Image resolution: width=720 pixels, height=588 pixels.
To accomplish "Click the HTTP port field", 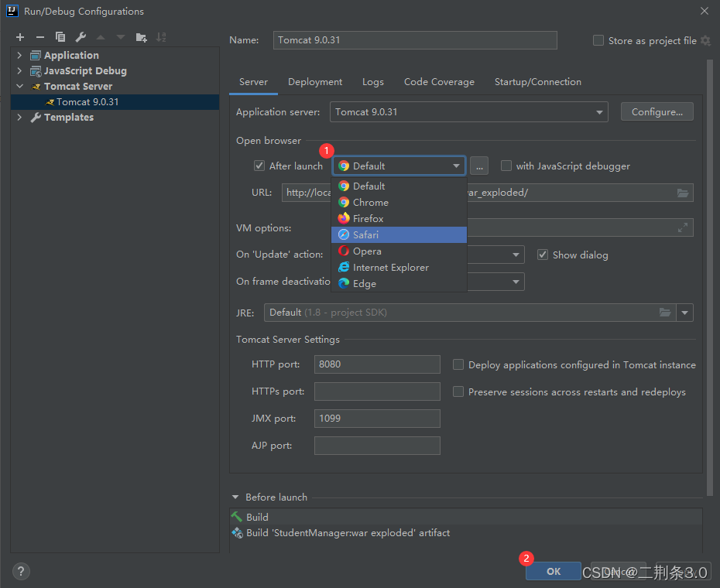I will [x=377, y=364].
